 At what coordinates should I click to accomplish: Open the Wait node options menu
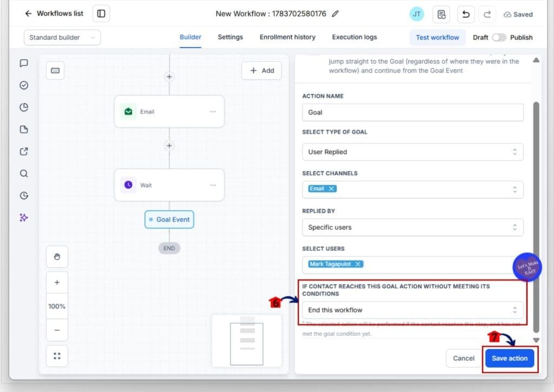click(x=213, y=185)
